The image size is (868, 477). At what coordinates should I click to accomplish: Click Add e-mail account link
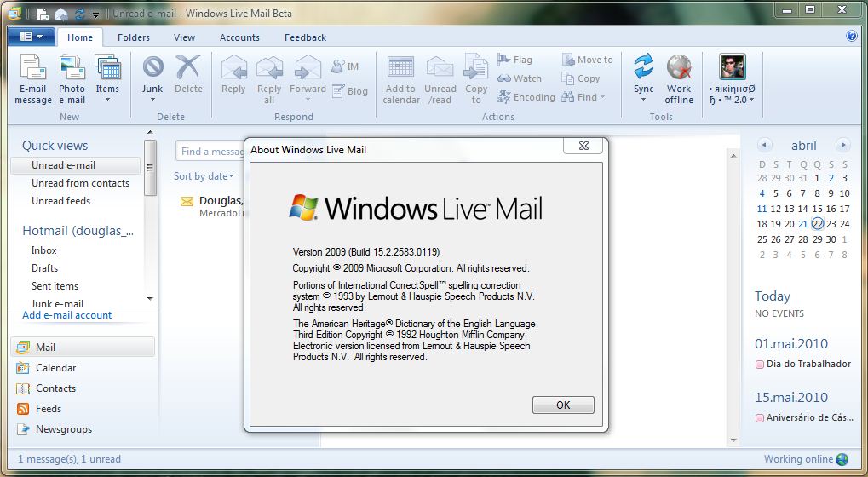[x=67, y=315]
